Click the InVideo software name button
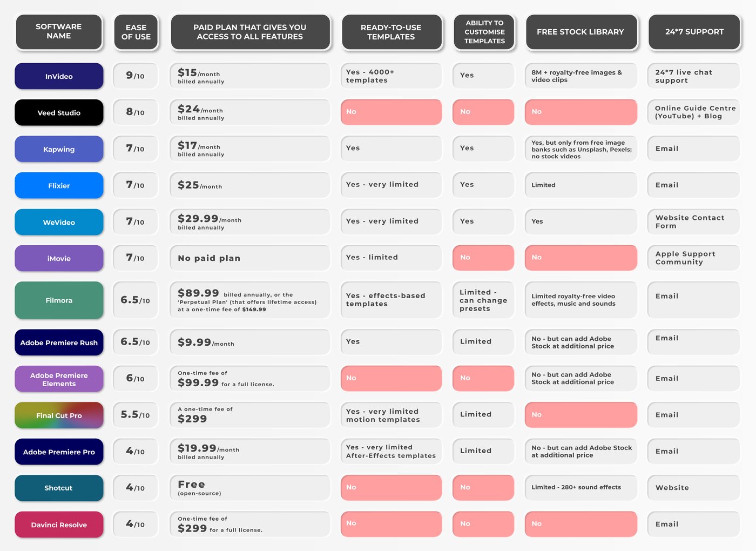Screen dimensions: 756x551 pyautogui.click(x=59, y=76)
